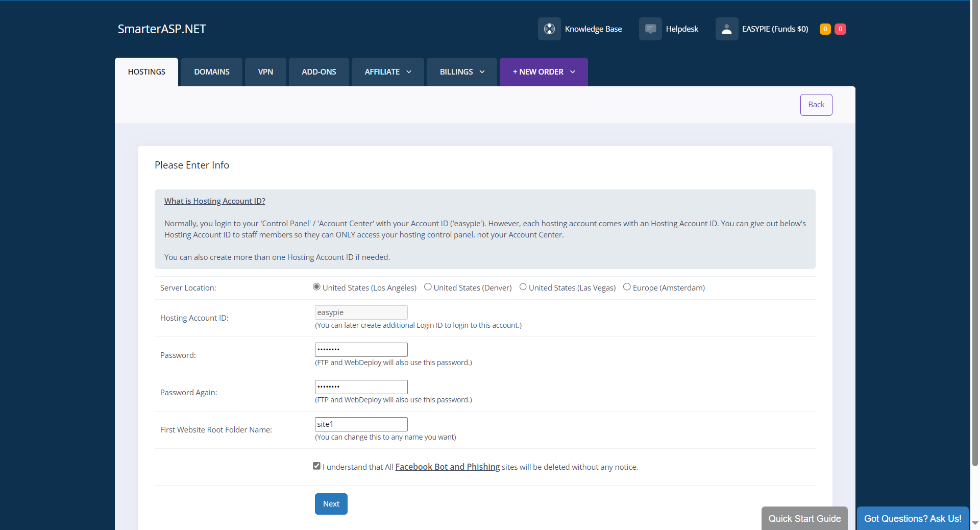Open the VPN tab

click(265, 71)
